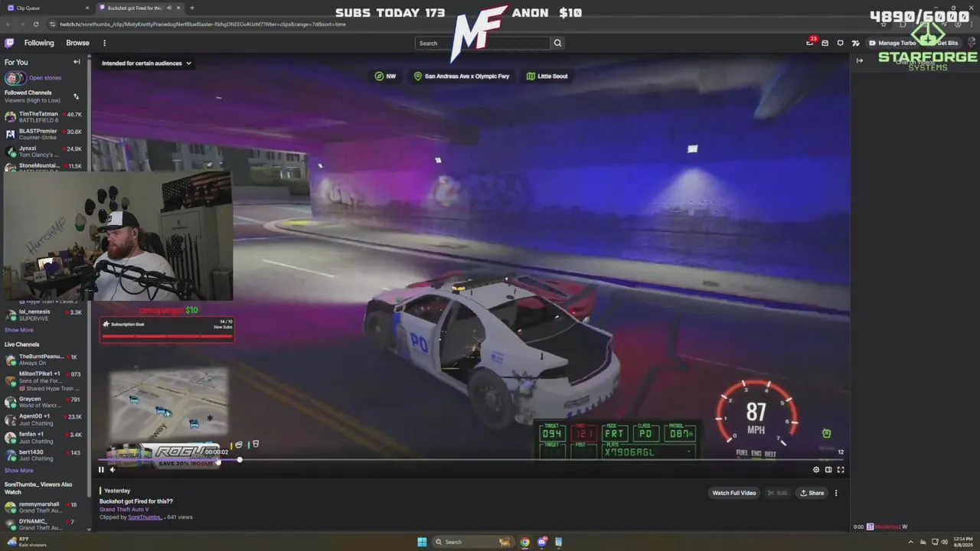Click Watch Full Video button

coord(734,493)
